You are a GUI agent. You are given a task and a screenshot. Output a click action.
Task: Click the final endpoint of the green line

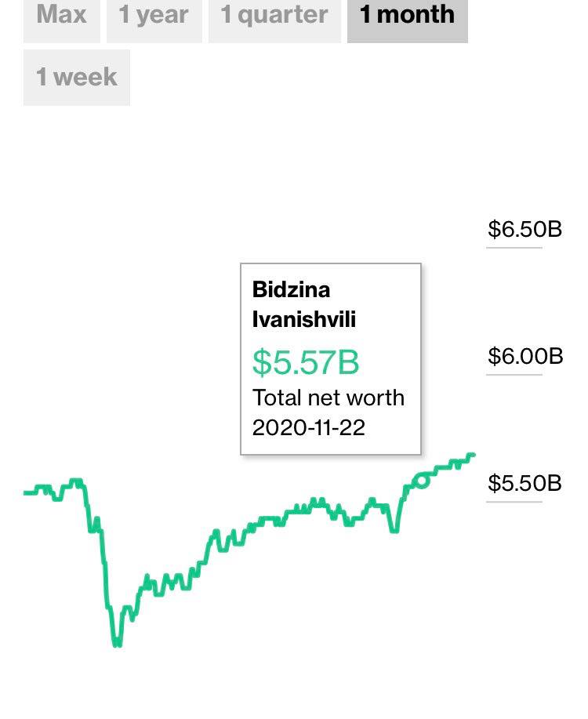point(473,455)
